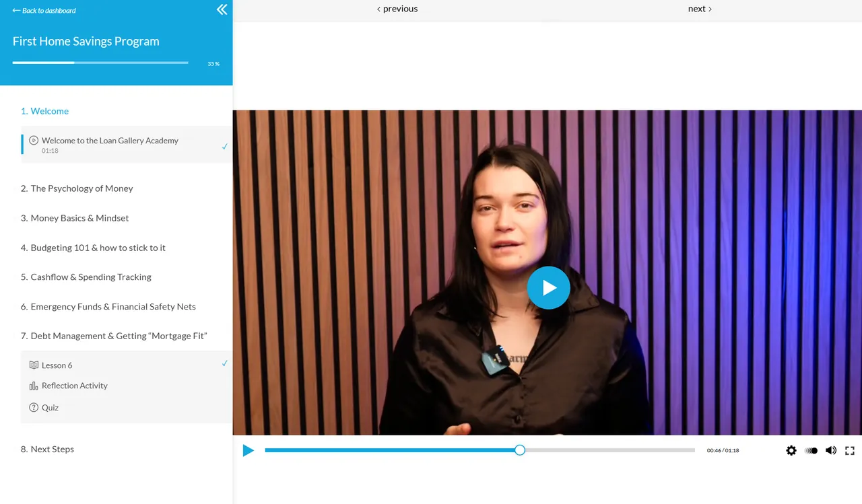Go back to dashboard
Viewport: 862px width, 504px height.
[44, 10]
